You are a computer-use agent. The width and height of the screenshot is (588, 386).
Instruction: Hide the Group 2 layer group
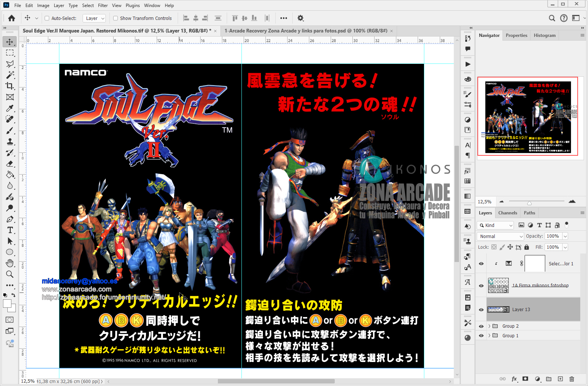(481, 326)
